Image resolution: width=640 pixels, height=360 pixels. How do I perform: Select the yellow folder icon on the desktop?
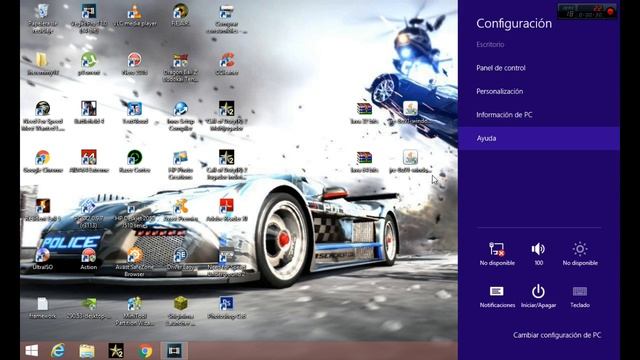(x=42, y=64)
